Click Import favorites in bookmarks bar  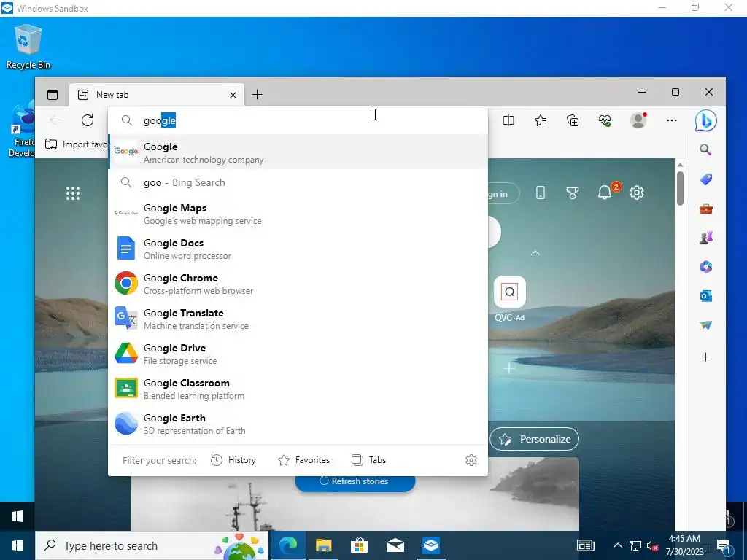tap(76, 144)
